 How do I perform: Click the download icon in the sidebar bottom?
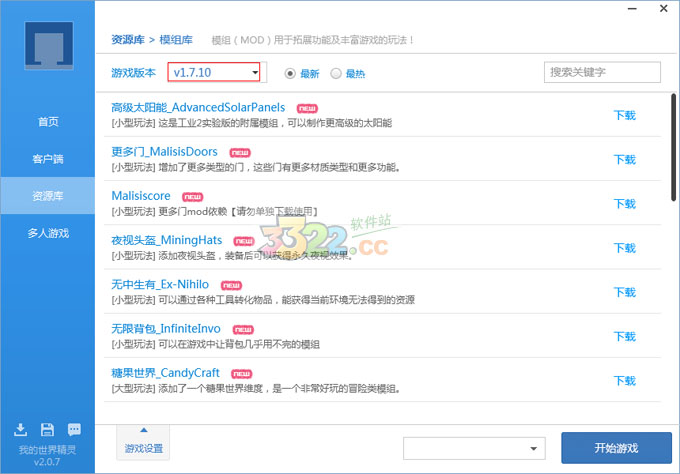pos(20,430)
